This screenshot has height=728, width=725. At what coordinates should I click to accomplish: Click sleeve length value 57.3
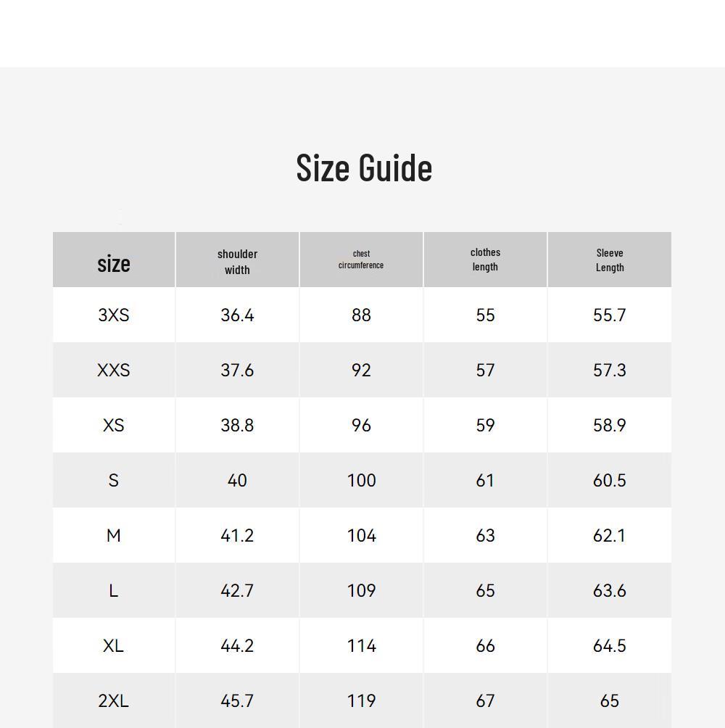tap(610, 370)
